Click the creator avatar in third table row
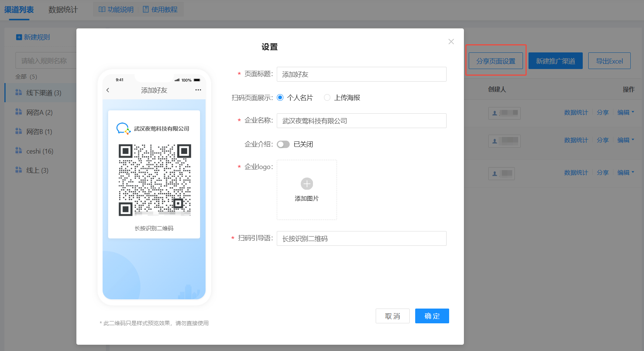The image size is (644, 351). pos(495,173)
